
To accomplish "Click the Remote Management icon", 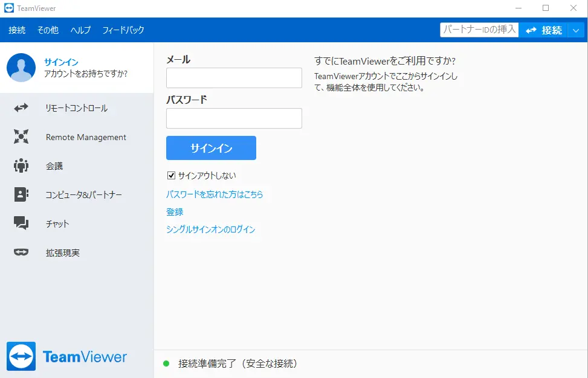I will pyautogui.click(x=21, y=136).
